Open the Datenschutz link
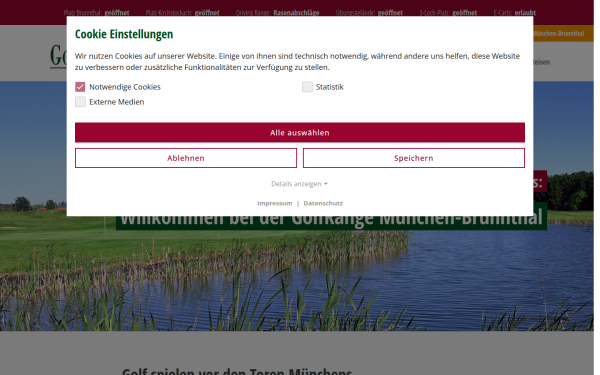The height and width of the screenshot is (375, 600). click(323, 203)
